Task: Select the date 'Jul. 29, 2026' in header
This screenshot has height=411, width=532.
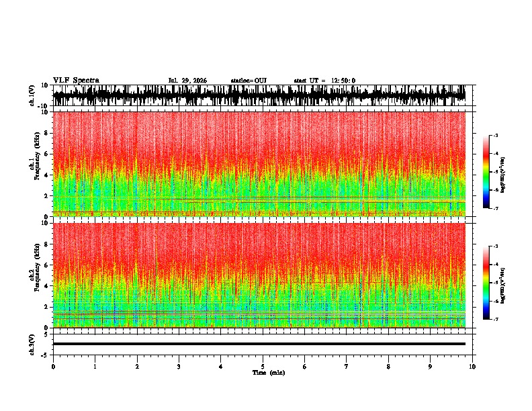Action: (x=187, y=81)
